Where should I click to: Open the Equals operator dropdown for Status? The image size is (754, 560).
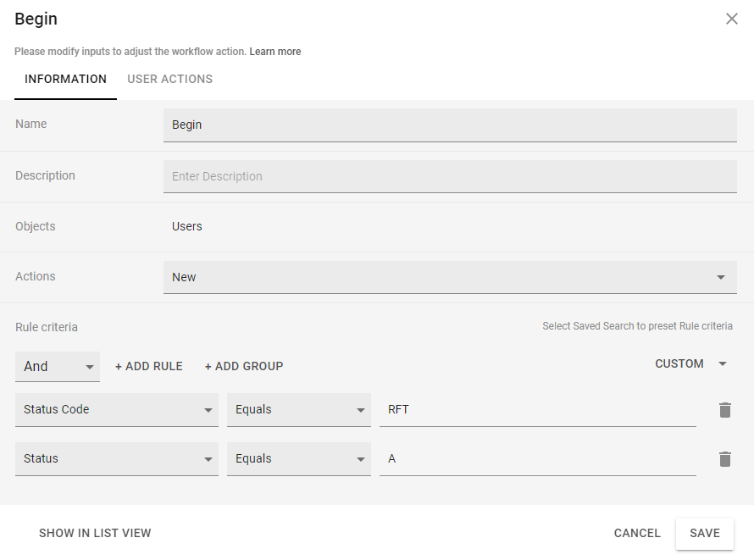[x=298, y=458]
